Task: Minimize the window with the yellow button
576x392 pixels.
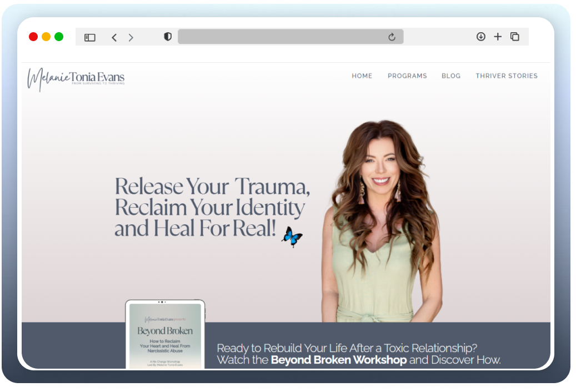Action: [46, 37]
